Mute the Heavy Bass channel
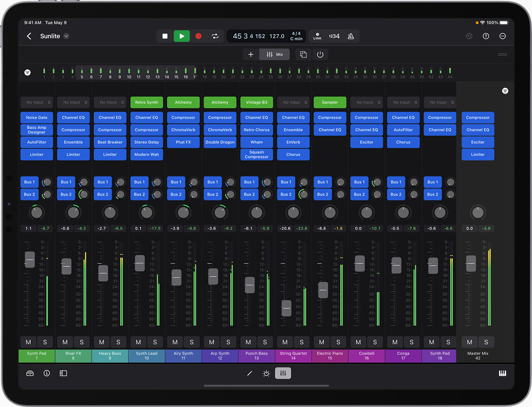The width and height of the screenshot is (532, 407). coord(102,342)
